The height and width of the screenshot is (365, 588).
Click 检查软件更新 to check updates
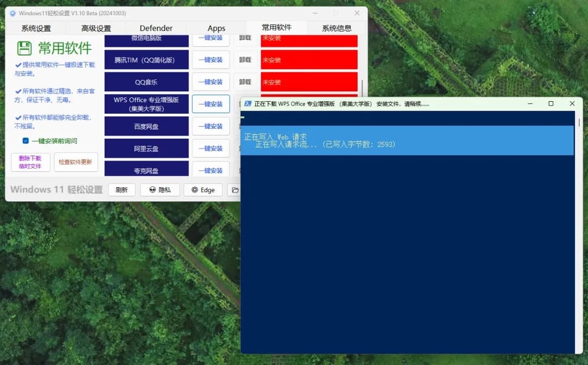point(76,162)
